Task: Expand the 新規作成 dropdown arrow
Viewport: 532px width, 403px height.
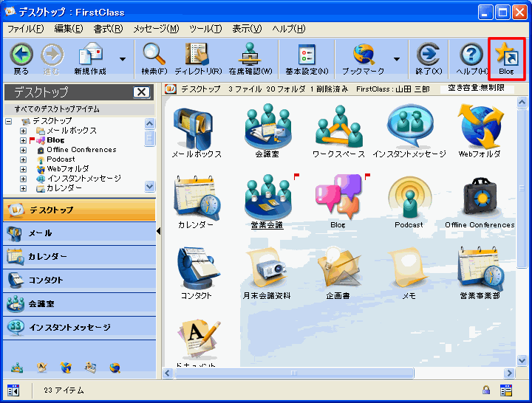Action: tap(122, 59)
